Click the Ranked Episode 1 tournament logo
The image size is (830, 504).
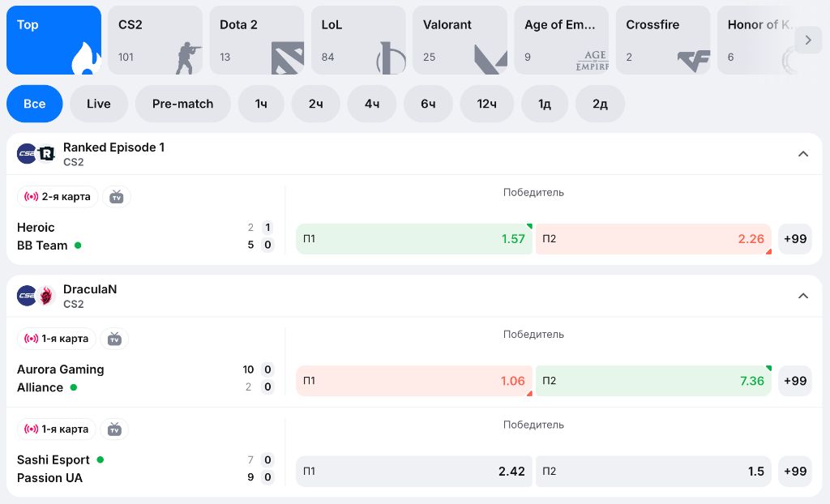click(x=46, y=154)
